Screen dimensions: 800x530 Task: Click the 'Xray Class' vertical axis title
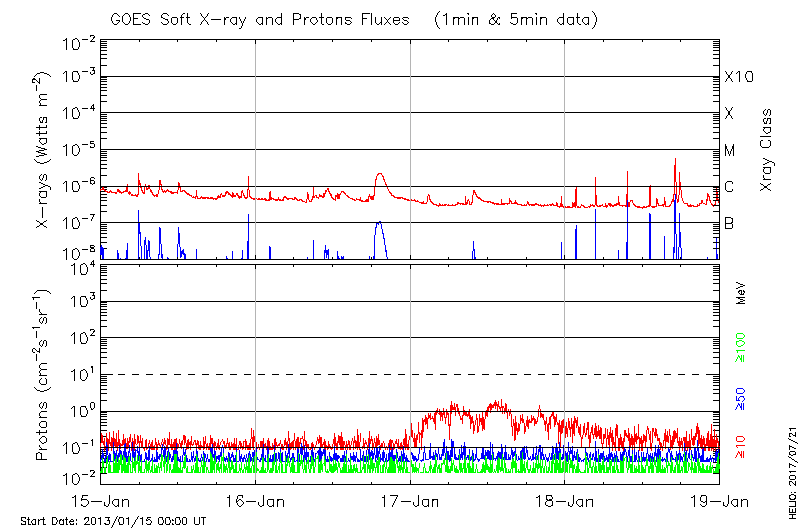coord(767,150)
